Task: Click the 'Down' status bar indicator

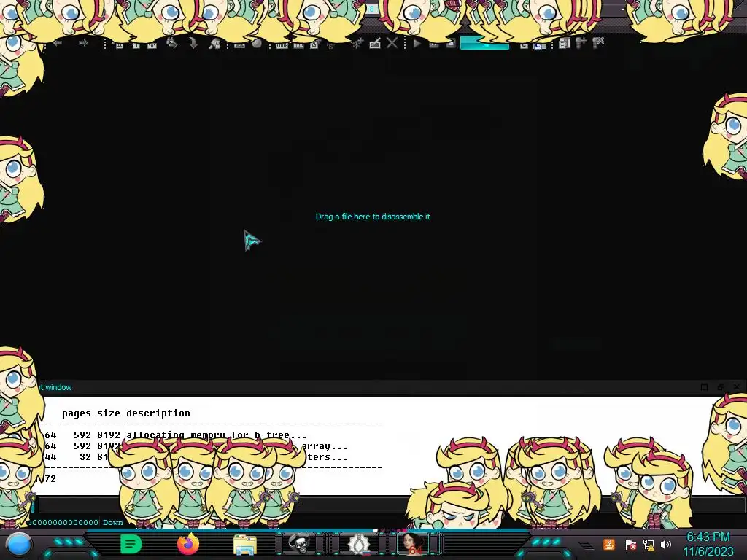Action: (113, 522)
